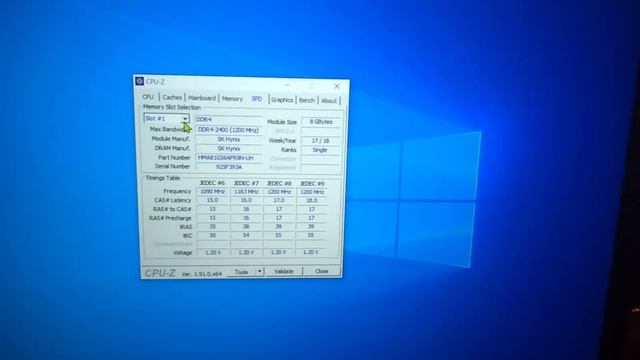Click the JEDEC #8 column header

click(x=279, y=184)
